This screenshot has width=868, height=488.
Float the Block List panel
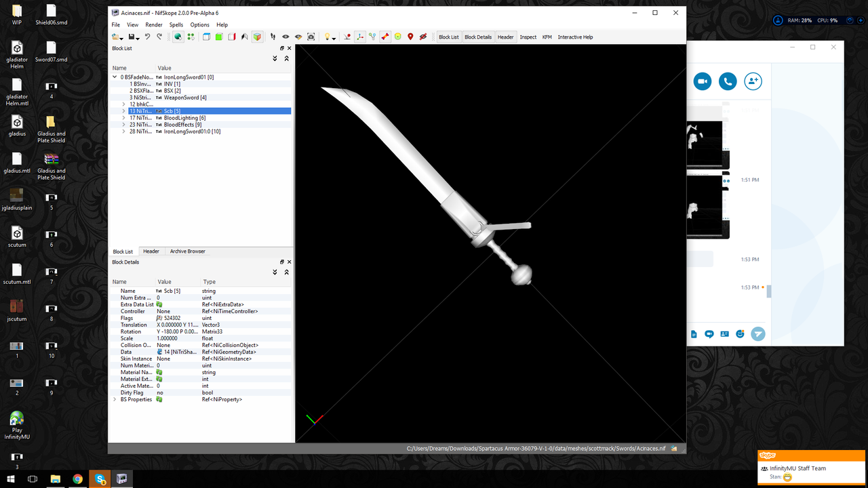click(x=282, y=48)
